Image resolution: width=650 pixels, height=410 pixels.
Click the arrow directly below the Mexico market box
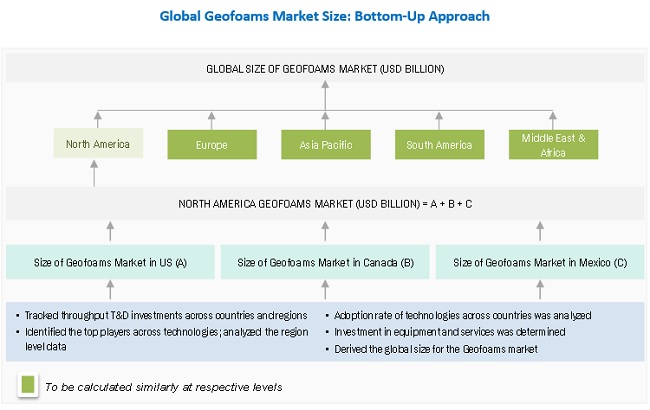point(538,289)
